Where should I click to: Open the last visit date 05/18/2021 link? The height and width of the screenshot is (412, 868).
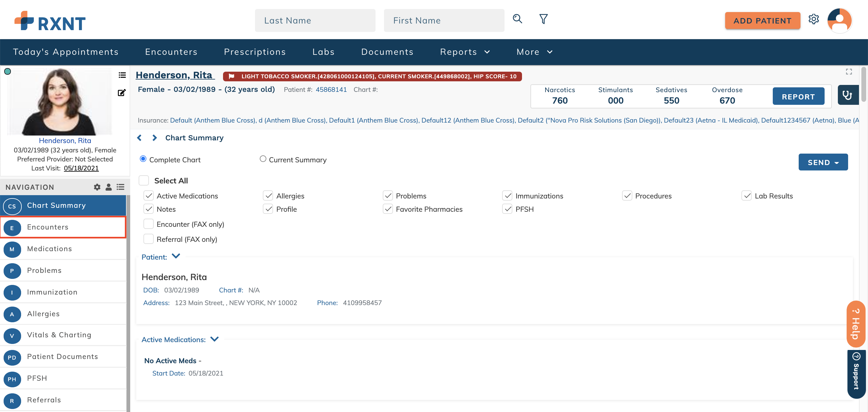[x=81, y=168]
